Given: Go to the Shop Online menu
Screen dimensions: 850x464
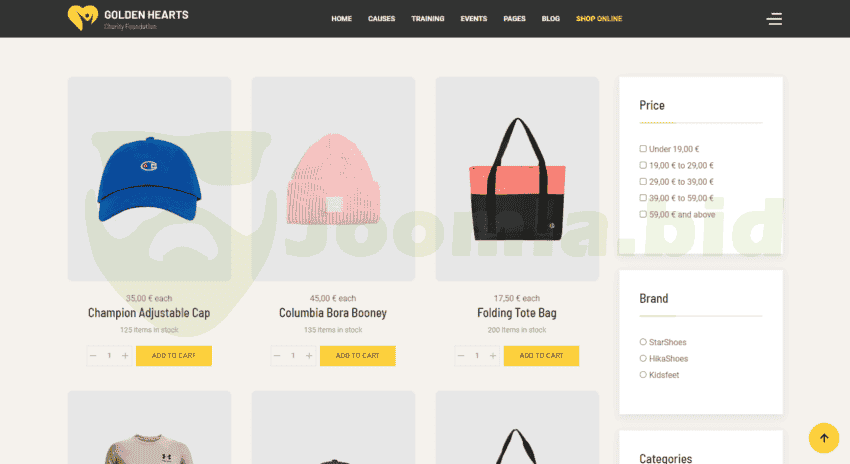Looking at the screenshot, I should click(x=599, y=18).
